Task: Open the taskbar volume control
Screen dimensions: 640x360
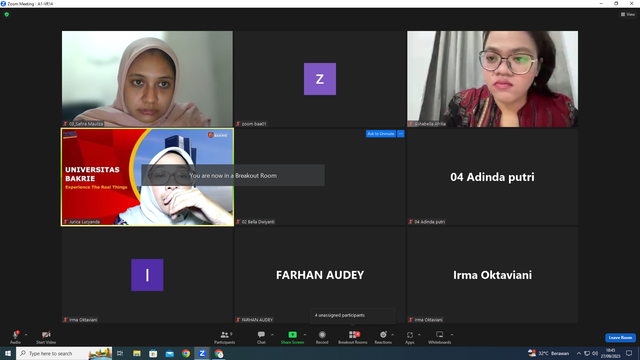Action: coord(595,353)
